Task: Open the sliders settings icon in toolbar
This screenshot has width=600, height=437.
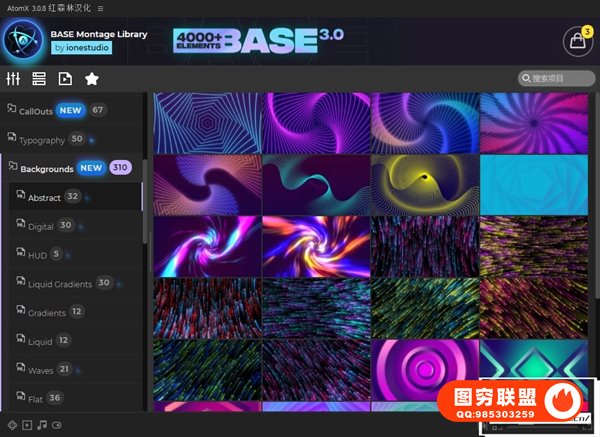Action: point(13,78)
